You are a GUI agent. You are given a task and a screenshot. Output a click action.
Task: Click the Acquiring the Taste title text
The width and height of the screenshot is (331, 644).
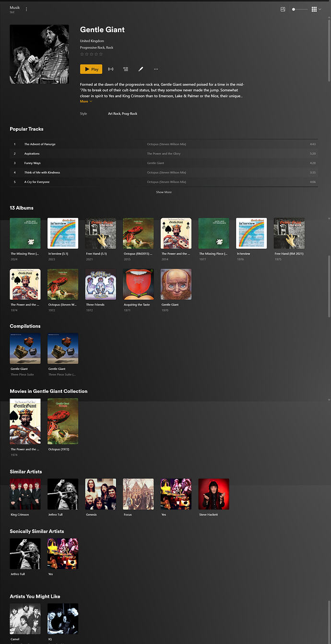[x=137, y=304]
